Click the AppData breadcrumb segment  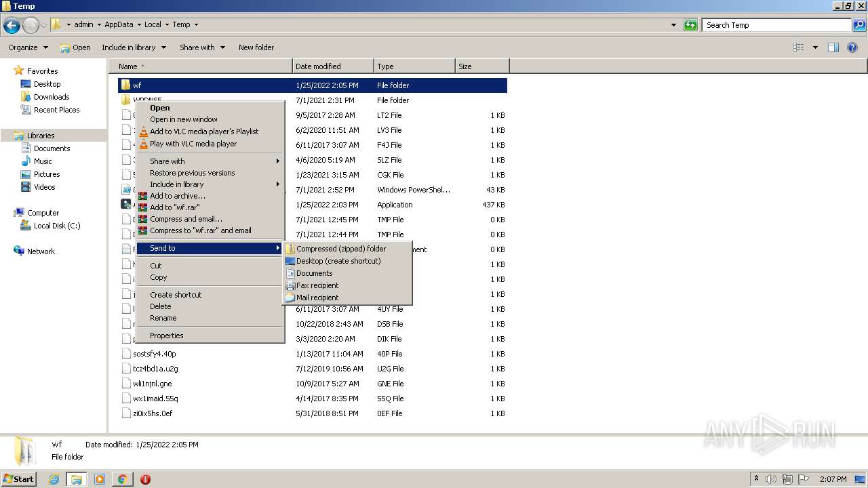(x=119, y=24)
